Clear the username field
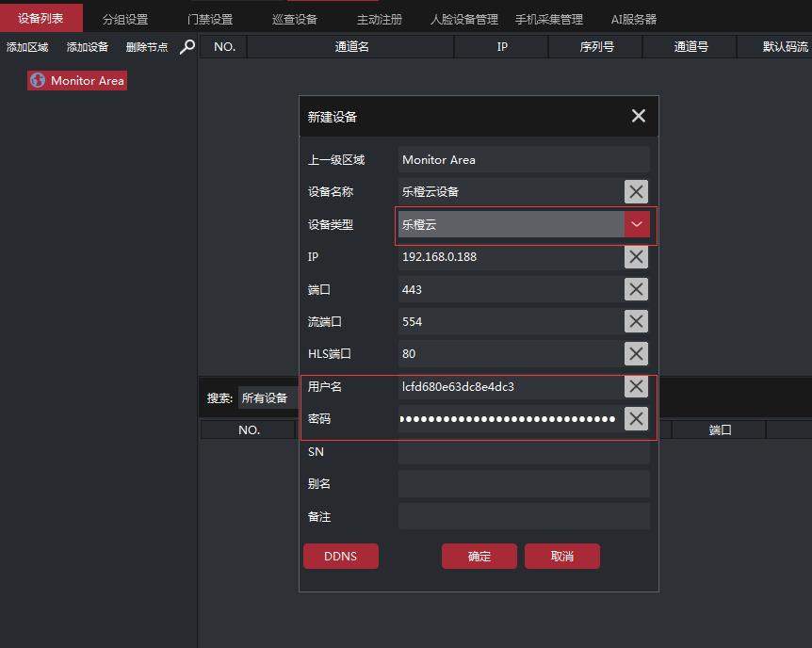 click(x=637, y=386)
